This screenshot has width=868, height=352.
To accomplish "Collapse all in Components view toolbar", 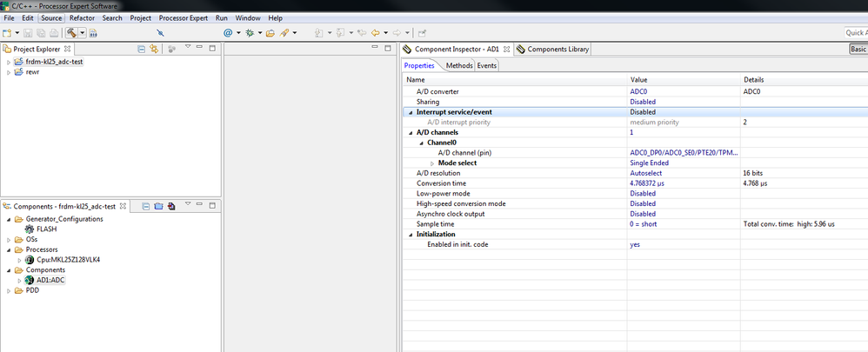I will click(x=146, y=206).
